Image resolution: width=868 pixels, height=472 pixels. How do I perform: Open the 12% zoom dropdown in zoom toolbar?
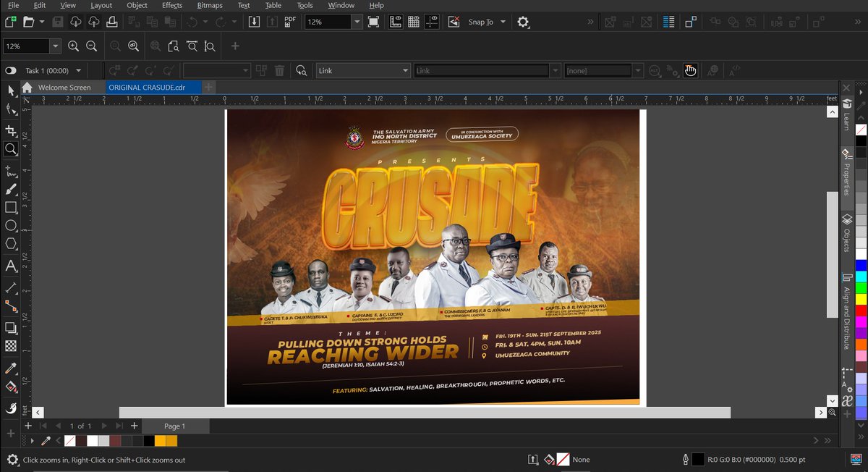(55, 46)
